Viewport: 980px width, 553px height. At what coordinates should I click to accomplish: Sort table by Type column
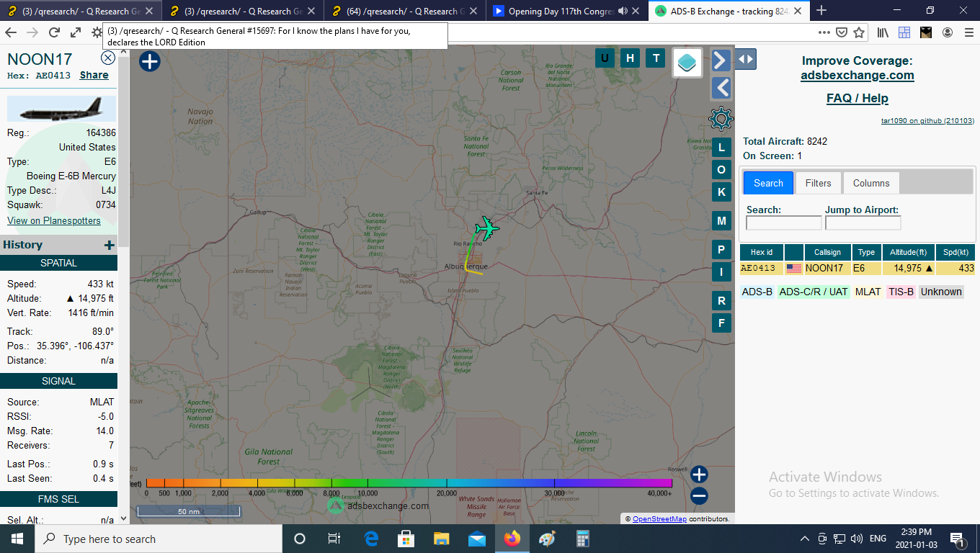point(867,252)
